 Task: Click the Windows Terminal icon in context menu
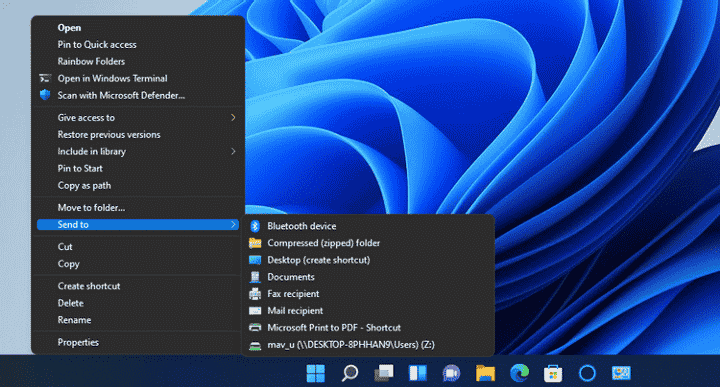(x=45, y=79)
